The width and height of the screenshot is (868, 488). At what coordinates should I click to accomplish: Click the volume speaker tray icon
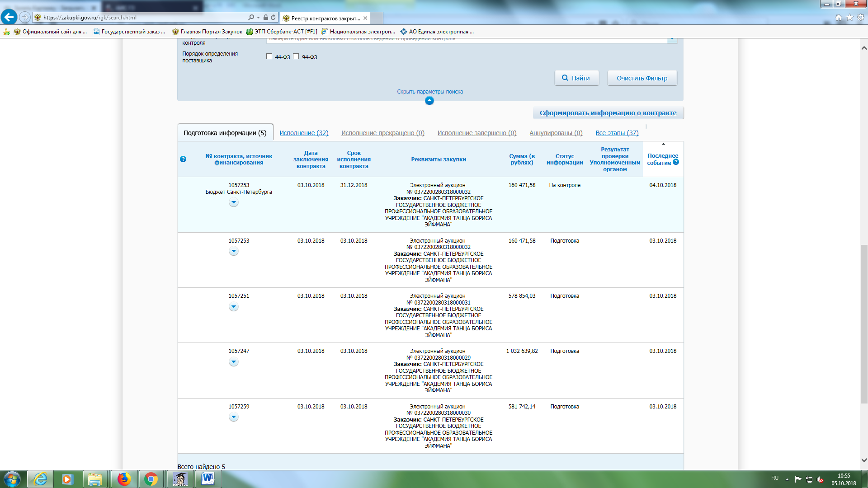[x=820, y=479]
